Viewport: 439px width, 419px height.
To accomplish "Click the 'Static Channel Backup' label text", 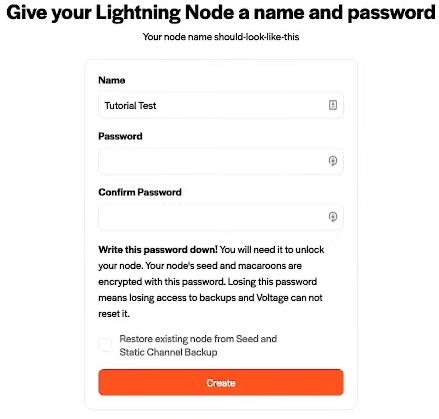I will [168, 352].
